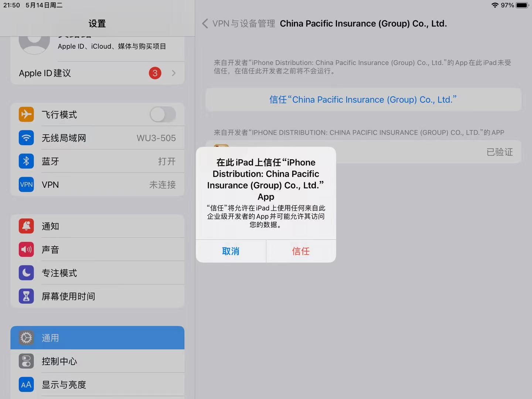The height and width of the screenshot is (399, 532).
Task: Click the 来自开发者 APP section header
Action: 359,133
